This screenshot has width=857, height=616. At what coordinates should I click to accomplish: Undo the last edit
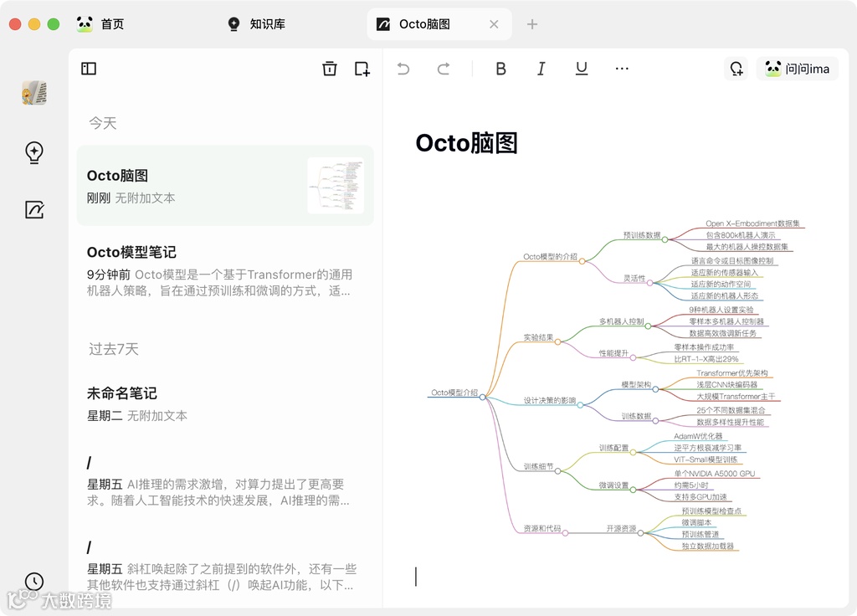[x=403, y=69]
